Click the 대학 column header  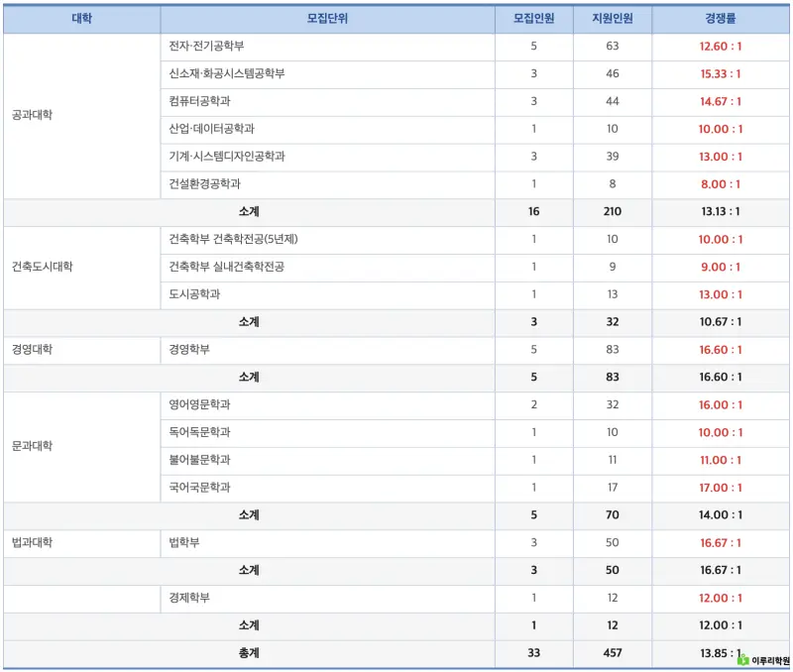tap(82, 19)
